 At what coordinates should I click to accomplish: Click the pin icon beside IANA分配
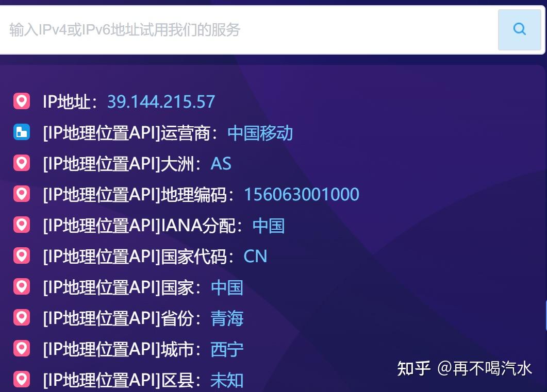pyautogui.click(x=22, y=225)
